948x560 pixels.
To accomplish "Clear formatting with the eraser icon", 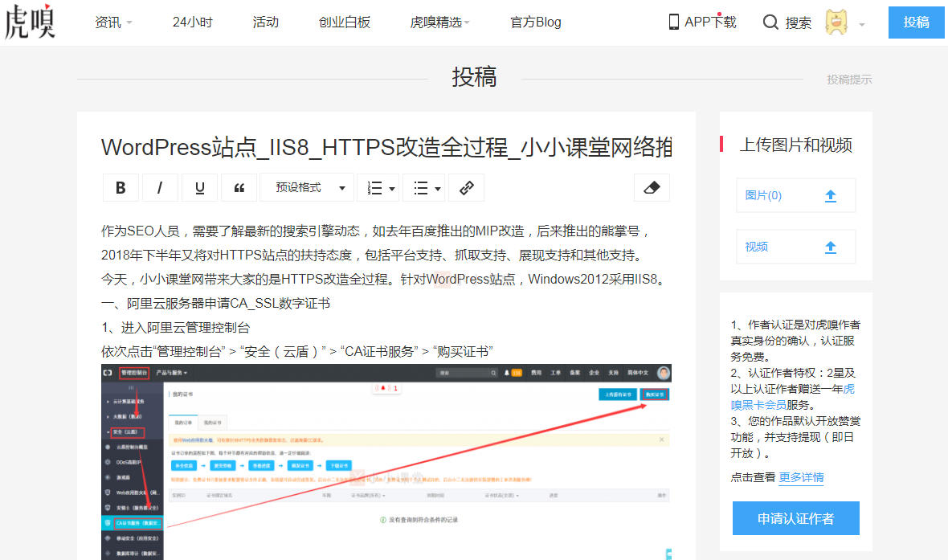I will 652,188.
